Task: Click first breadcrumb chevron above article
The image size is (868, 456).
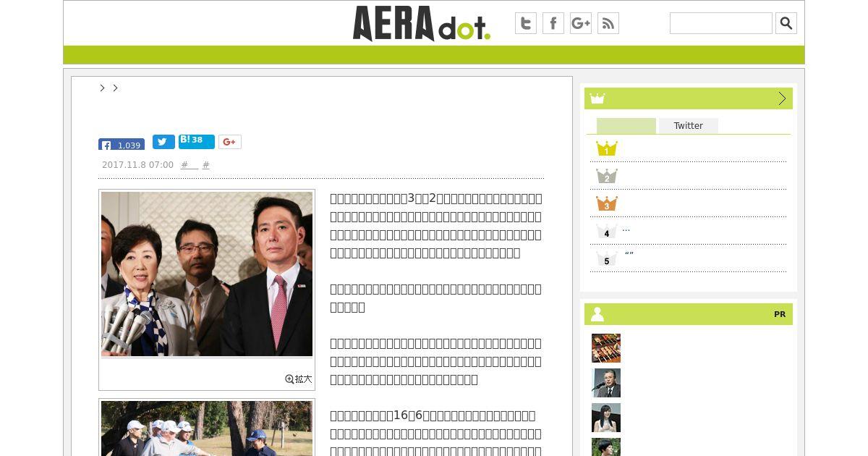Action: 102,88
